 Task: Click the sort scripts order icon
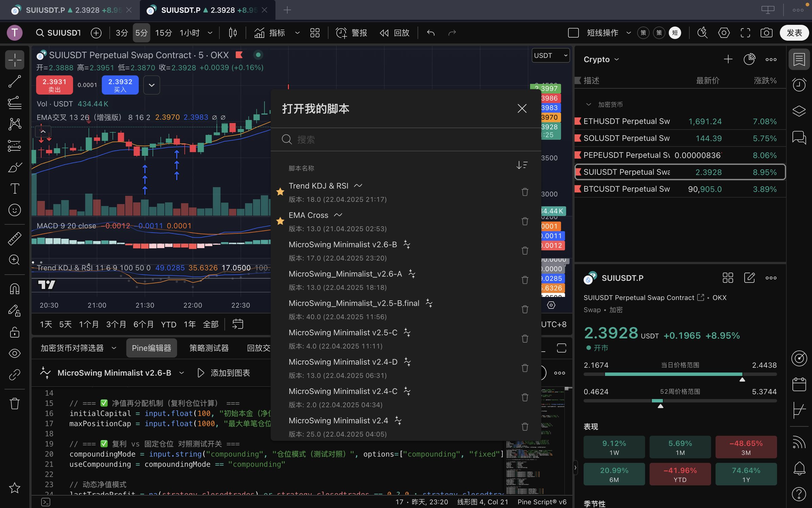pos(522,165)
